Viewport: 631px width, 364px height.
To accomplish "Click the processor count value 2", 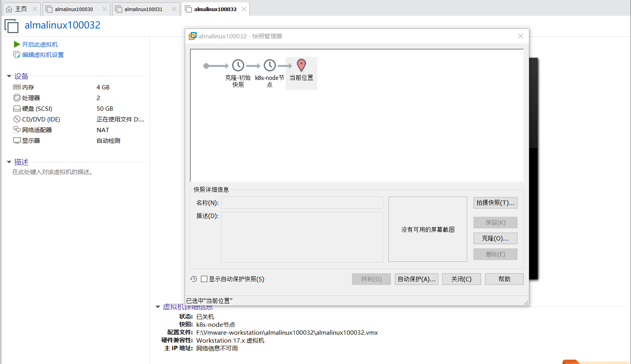I will 98,98.
